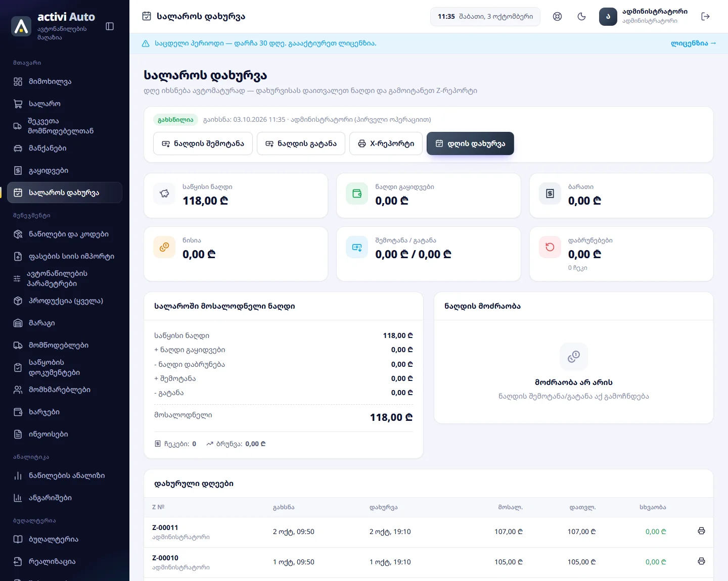This screenshot has width=728, height=581.
Task: Go to შეკვეთა მომწოდებელთან menu item
Action: click(65, 126)
